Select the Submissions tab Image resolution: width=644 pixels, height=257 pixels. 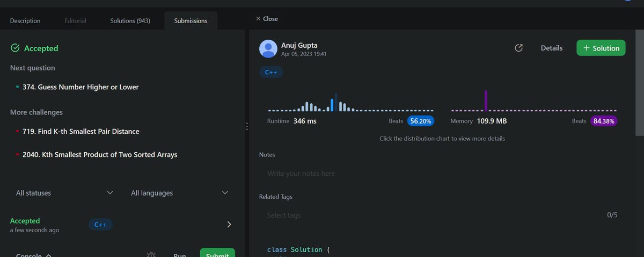tap(191, 20)
